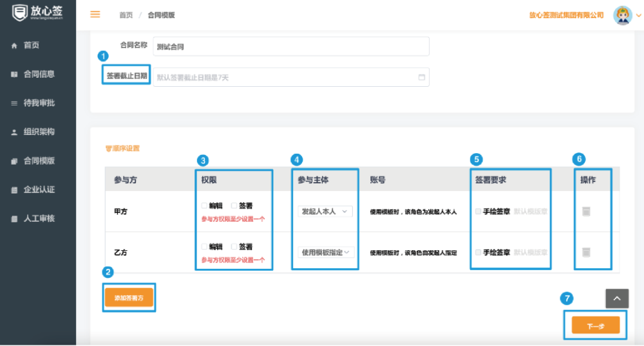The width and height of the screenshot is (644, 346).
Task: Click the 乙方 participant cell
Action: [x=121, y=253]
